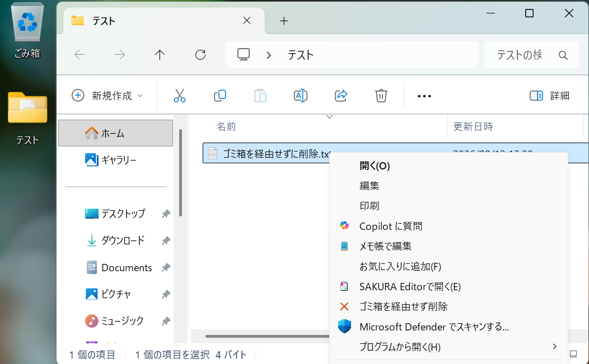Sort by the 名前 column header
Viewport: 589px width, 364px height.
pyautogui.click(x=226, y=126)
